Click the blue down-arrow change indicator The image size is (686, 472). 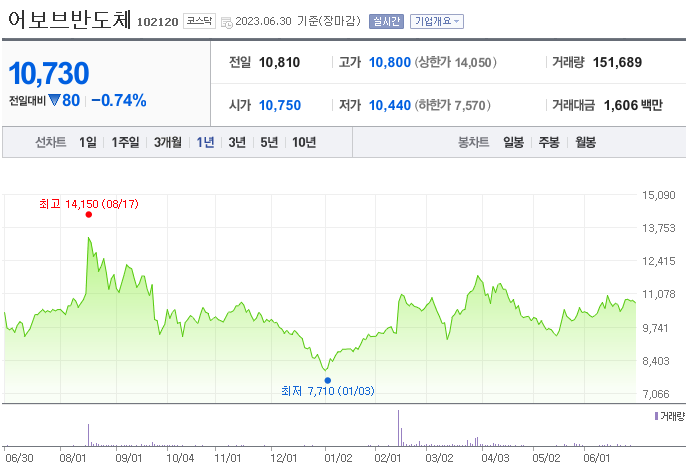[54, 100]
